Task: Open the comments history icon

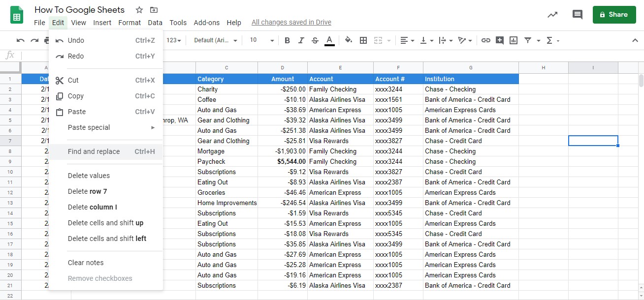Action: (x=578, y=15)
